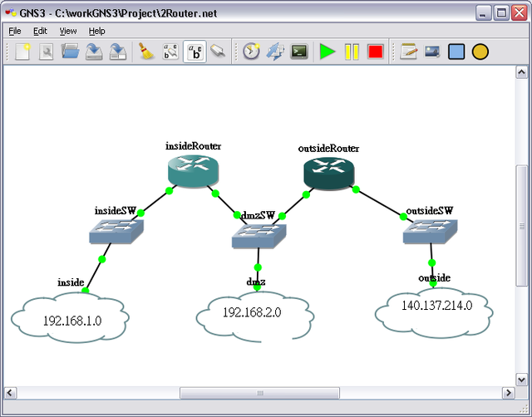Click the 'inside' cloud label
This screenshot has height=417, width=532.
71,282
